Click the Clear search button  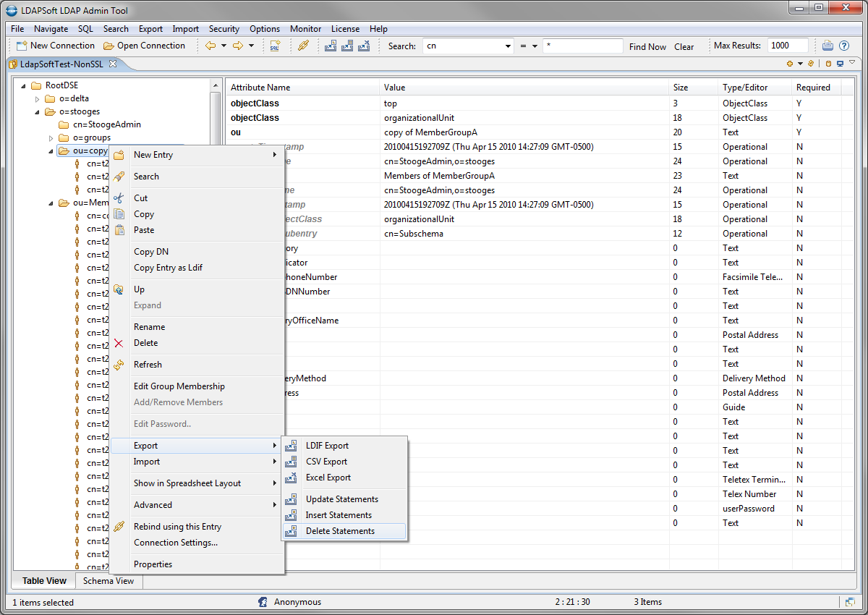coord(684,46)
